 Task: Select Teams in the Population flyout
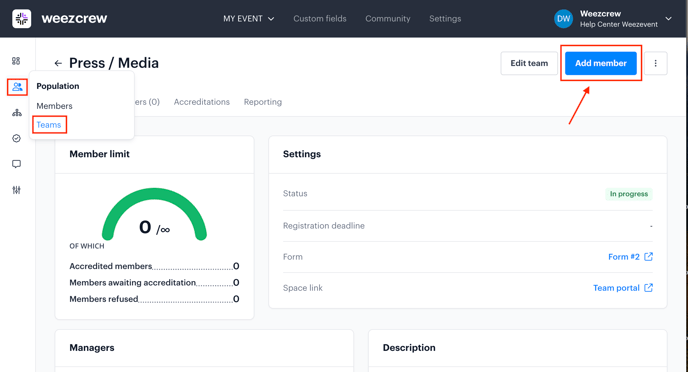point(49,125)
